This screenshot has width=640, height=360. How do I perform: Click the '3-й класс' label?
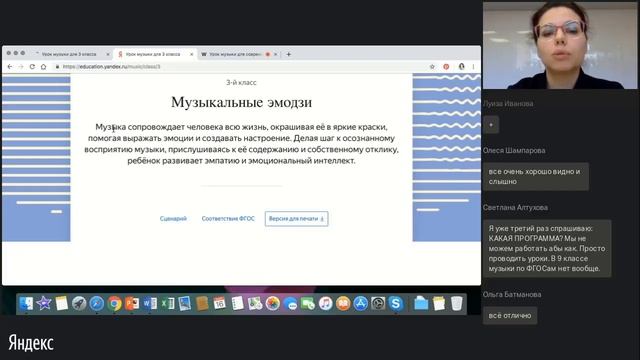click(x=241, y=82)
